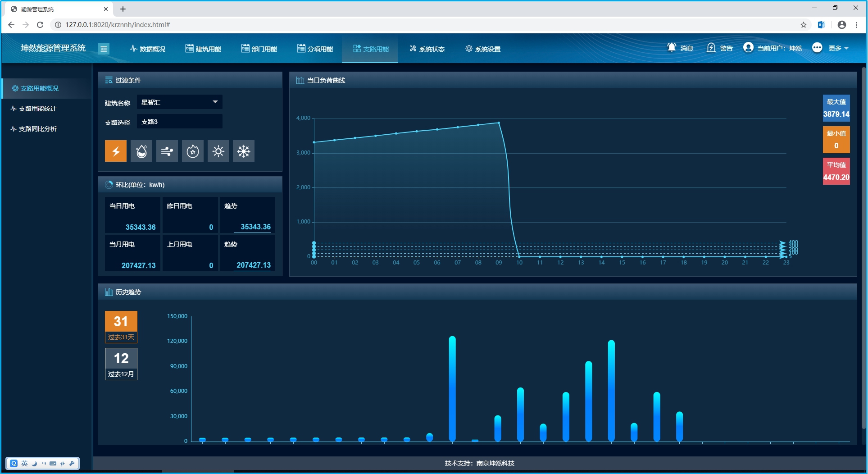The image size is (868, 474).
Task: Switch to water droplet energy type
Action: 141,151
